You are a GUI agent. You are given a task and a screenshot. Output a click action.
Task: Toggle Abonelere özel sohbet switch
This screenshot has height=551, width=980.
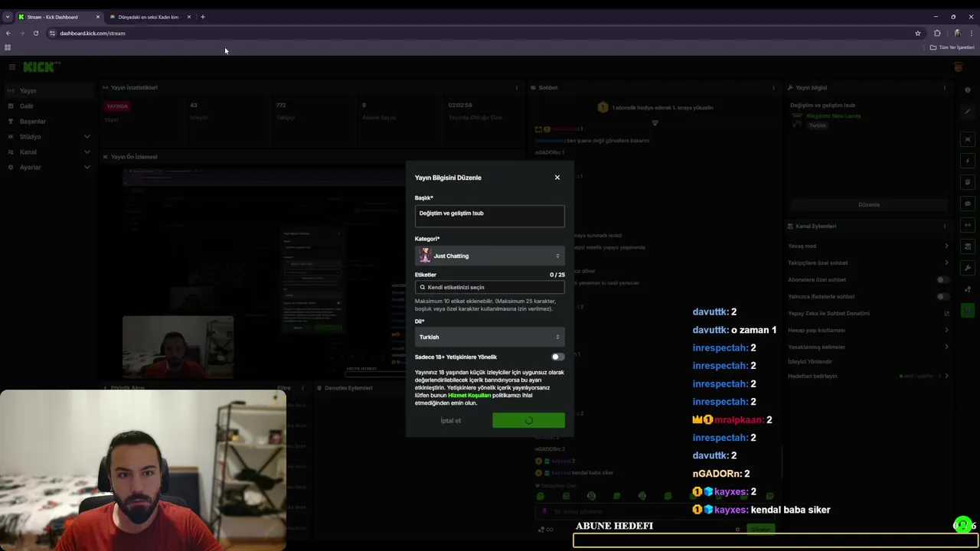click(943, 279)
